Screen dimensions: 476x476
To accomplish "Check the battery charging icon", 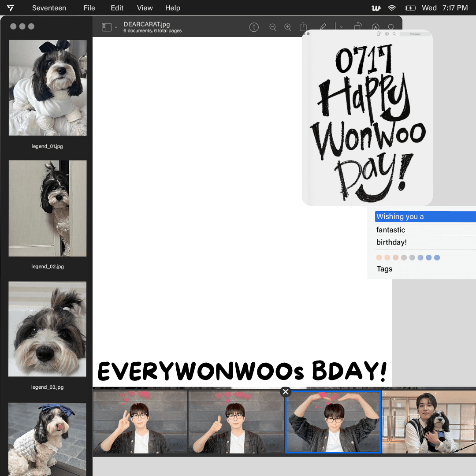I will [x=410, y=8].
